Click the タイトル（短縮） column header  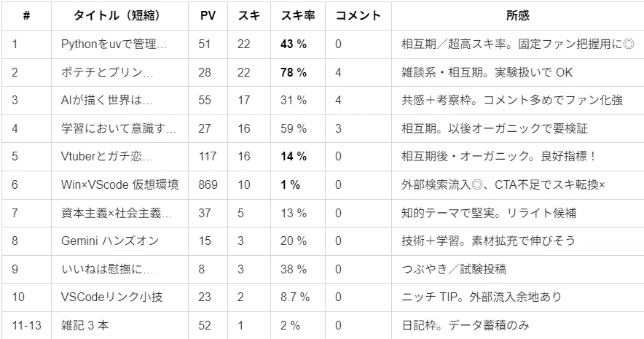tap(119, 15)
